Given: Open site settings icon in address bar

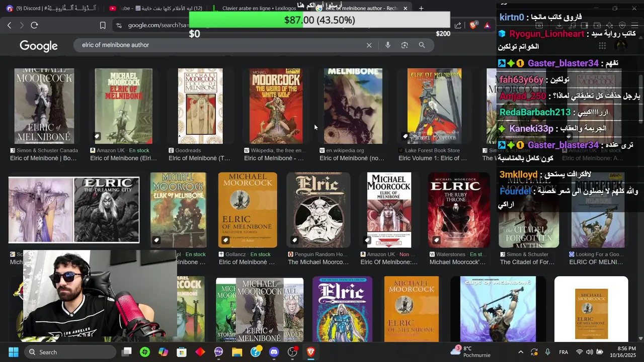Looking at the screenshot, I should click(x=119, y=25).
